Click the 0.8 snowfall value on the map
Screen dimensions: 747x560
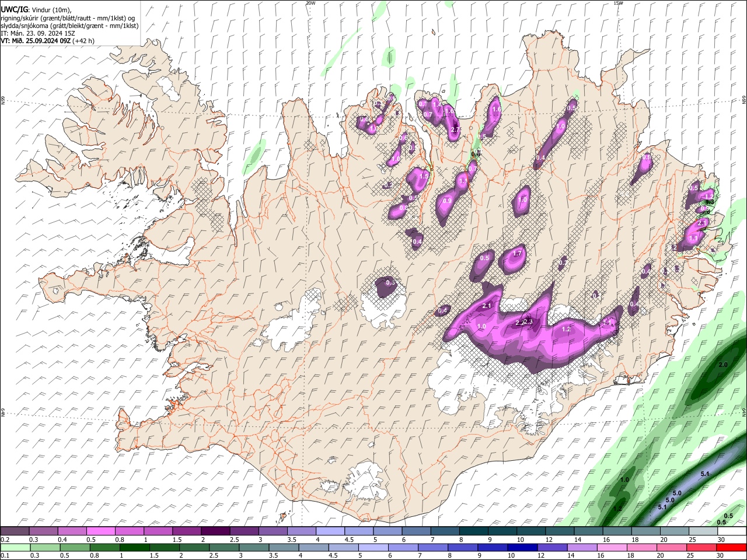pyautogui.click(x=403, y=208)
